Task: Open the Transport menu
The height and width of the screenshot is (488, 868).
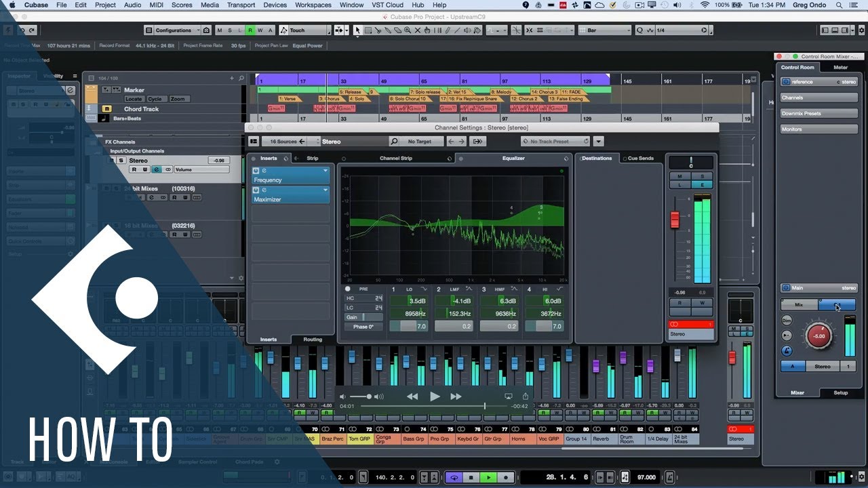Action: click(241, 5)
